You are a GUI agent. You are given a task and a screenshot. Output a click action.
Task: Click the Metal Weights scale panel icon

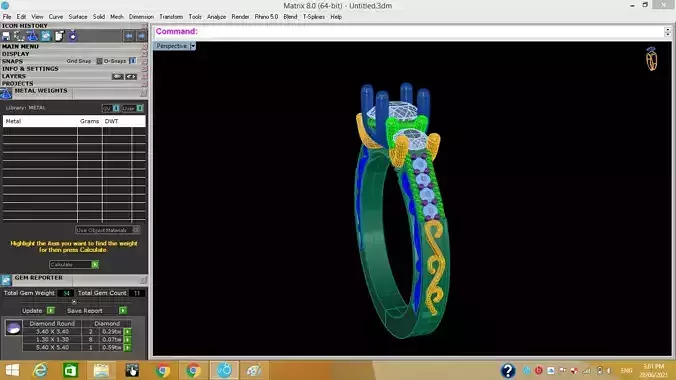(6, 93)
